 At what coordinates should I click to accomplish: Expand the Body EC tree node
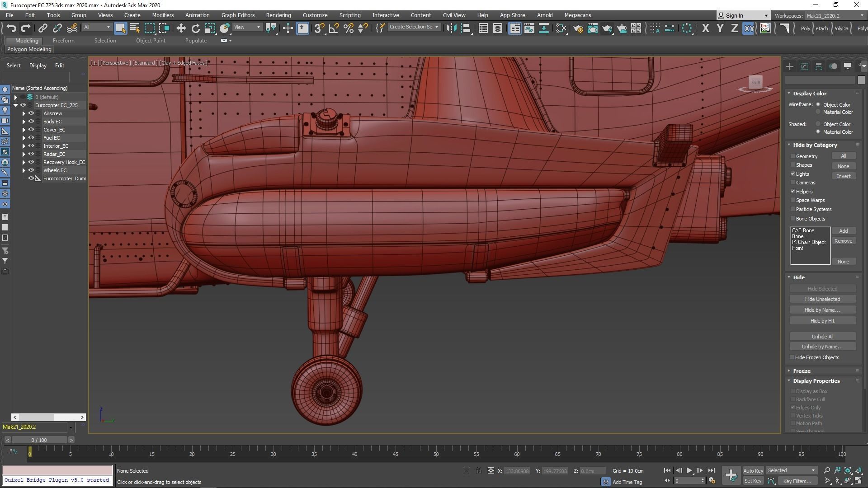tap(24, 122)
